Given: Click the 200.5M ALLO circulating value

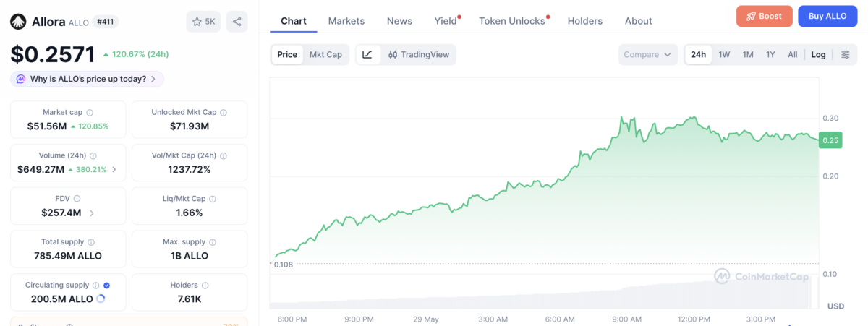Looking at the screenshot, I should click(x=61, y=299).
